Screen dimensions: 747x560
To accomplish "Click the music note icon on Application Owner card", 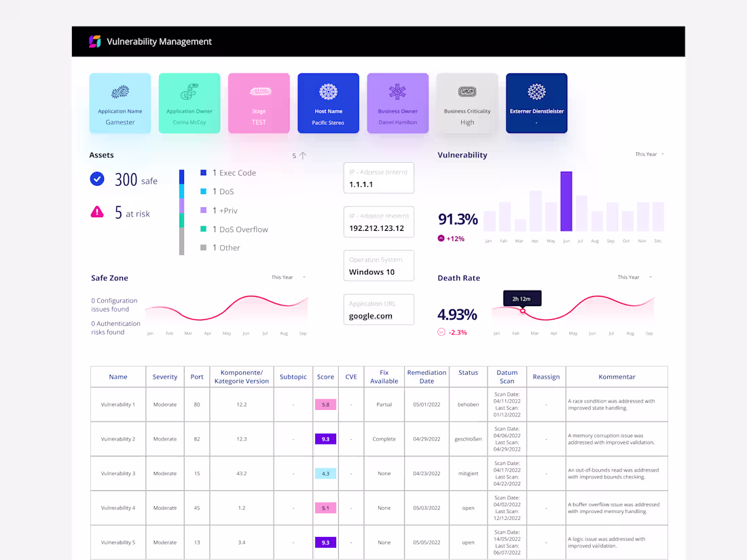I will click(x=189, y=92).
